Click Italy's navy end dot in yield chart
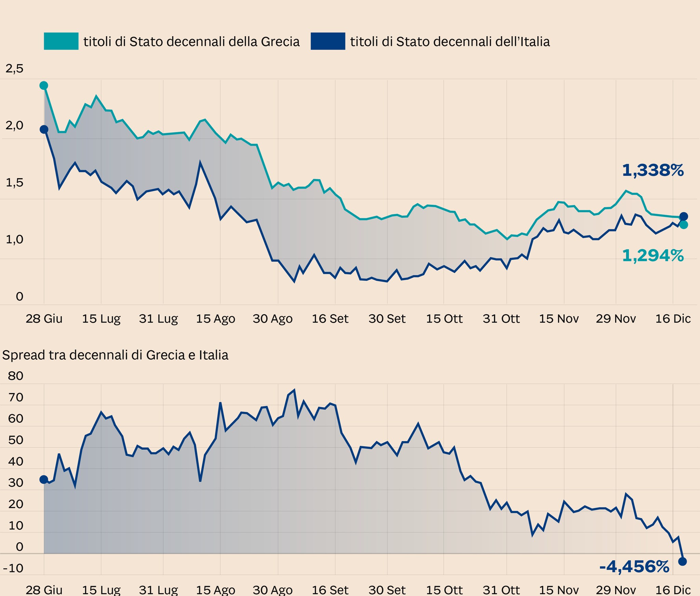Image resolution: width=700 pixels, height=596 pixels. pos(684,216)
